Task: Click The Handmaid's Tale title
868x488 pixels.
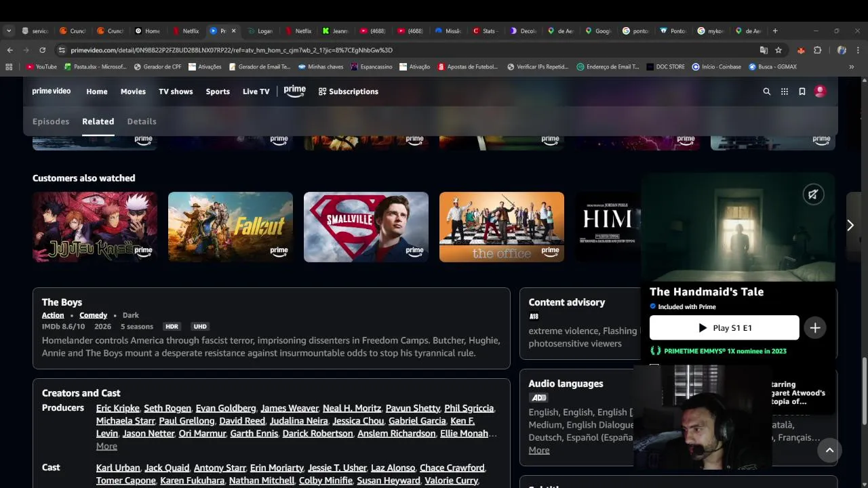Action: [x=707, y=292]
